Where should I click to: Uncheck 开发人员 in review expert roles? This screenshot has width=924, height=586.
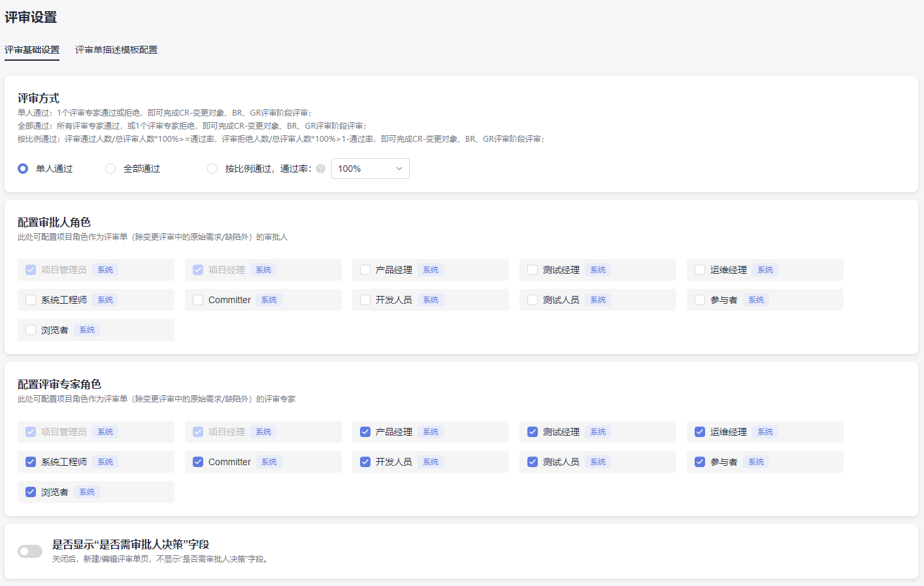tap(365, 462)
